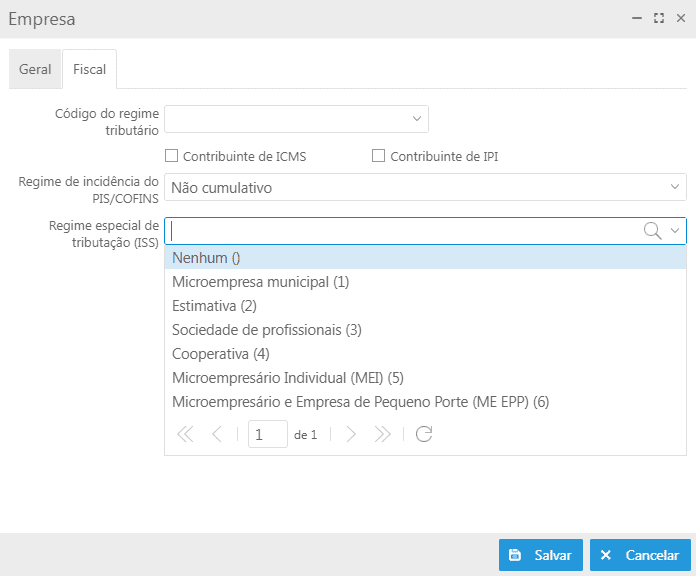Maximize the Empresa dialog window

coord(659,18)
